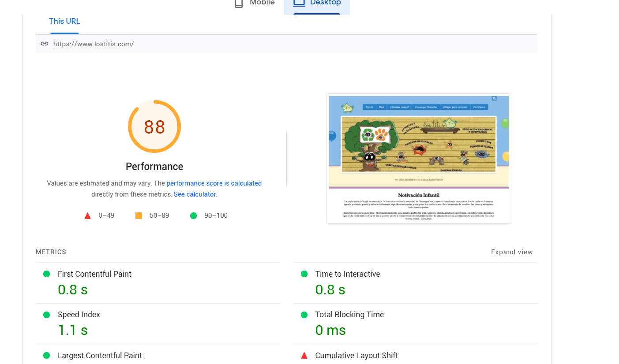Click the green dot next to First Contentful Paint
This screenshot has width=619, height=364.
click(46, 274)
